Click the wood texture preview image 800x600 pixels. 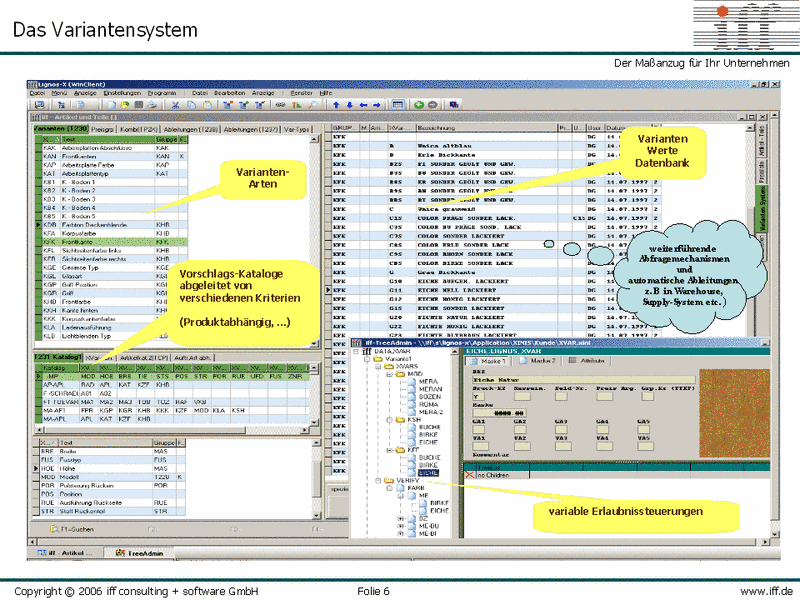[734, 413]
